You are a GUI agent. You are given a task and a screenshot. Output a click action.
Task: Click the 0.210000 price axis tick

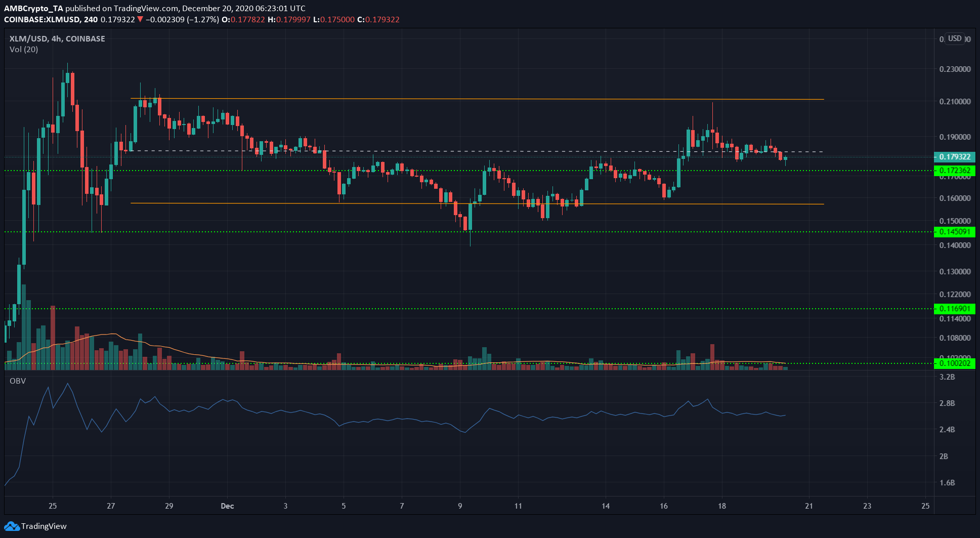tap(955, 102)
